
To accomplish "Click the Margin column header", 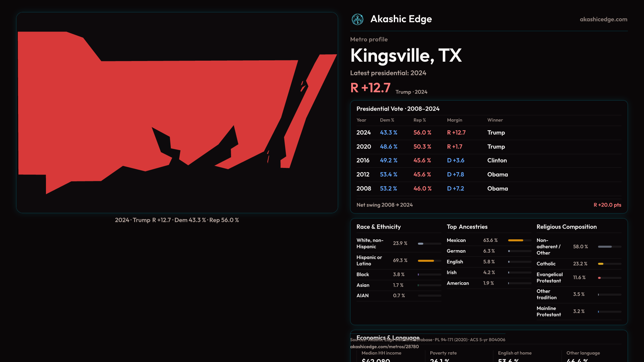I will [454, 120].
